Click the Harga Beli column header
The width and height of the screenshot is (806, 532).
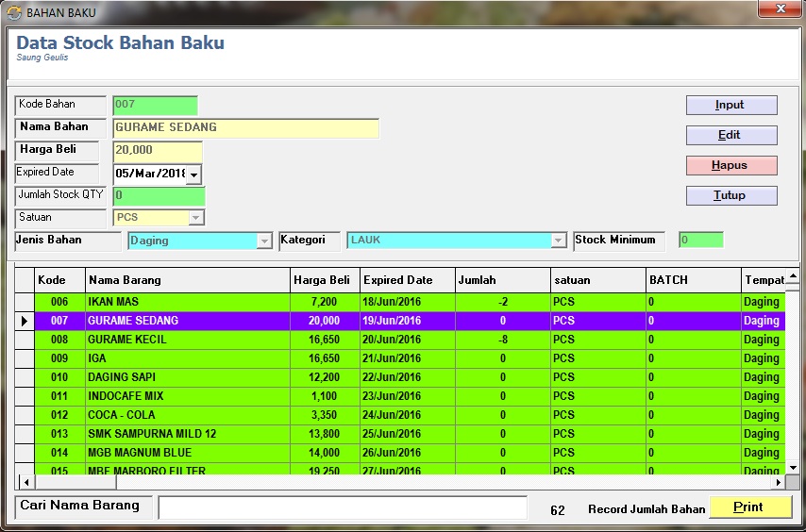click(x=325, y=280)
